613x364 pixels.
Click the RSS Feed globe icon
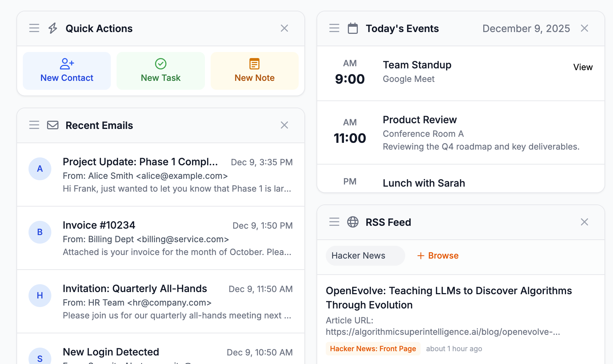353,222
